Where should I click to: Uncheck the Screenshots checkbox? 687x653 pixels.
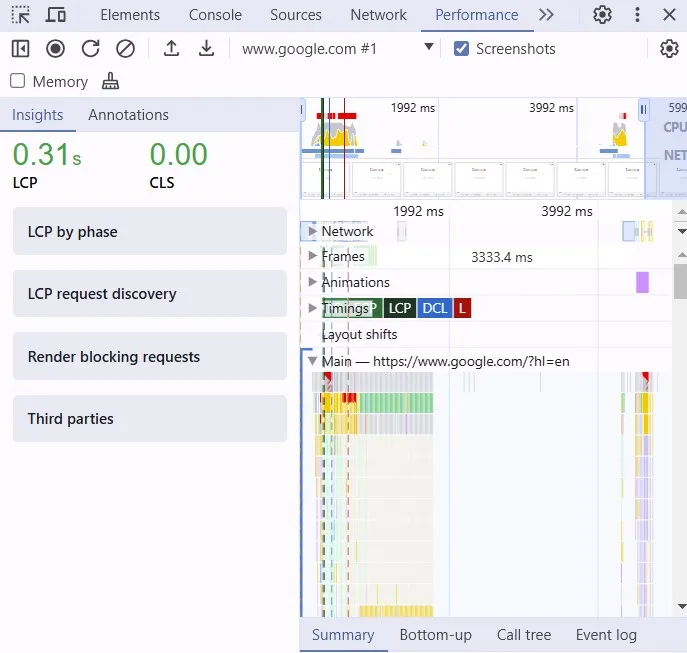pyautogui.click(x=461, y=49)
